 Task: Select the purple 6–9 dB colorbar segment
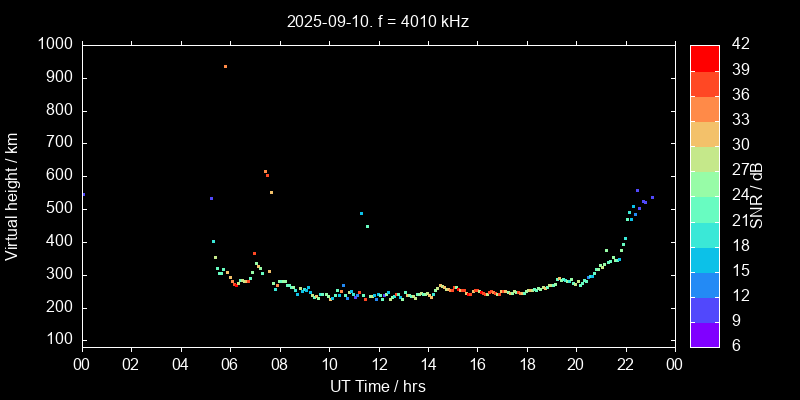(x=704, y=335)
